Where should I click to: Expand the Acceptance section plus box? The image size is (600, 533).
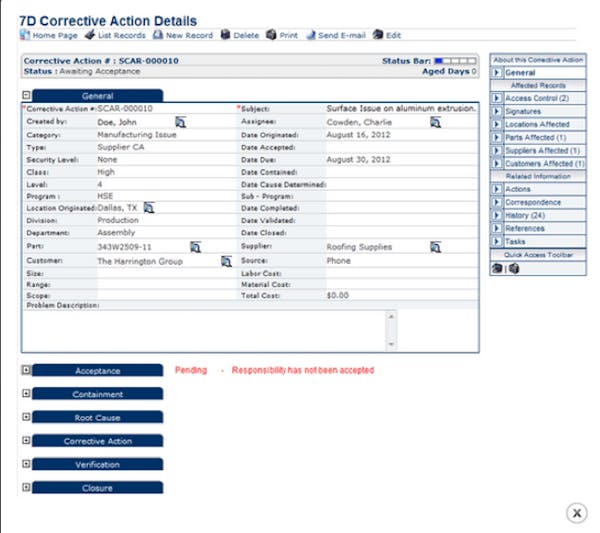(x=26, y=370)
